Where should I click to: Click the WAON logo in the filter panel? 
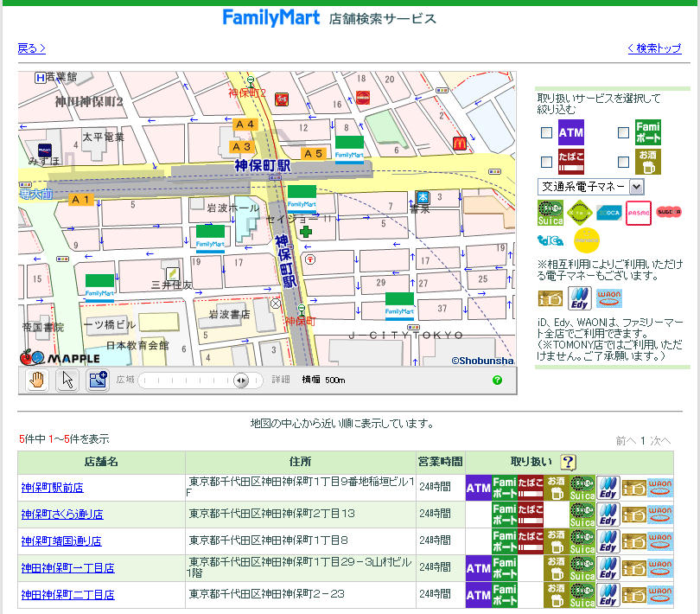(609, 298)
